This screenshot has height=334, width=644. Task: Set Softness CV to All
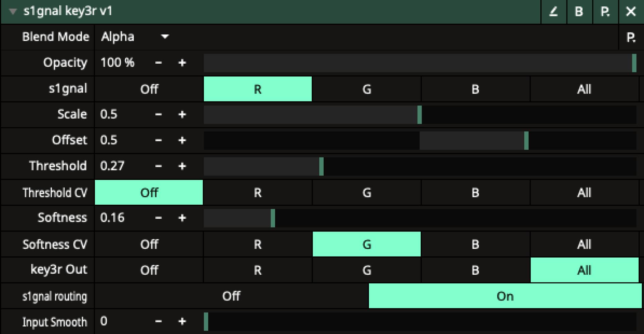tap(584, 244)
